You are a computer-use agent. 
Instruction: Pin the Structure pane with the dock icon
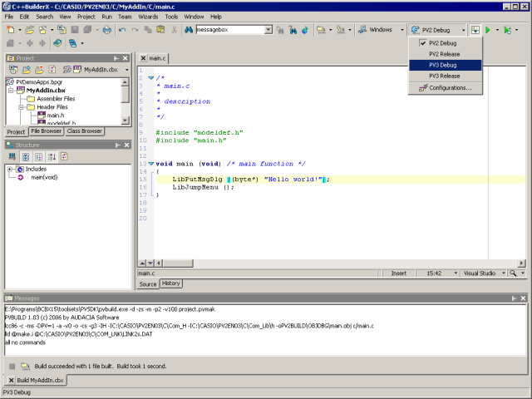[118, 145]
